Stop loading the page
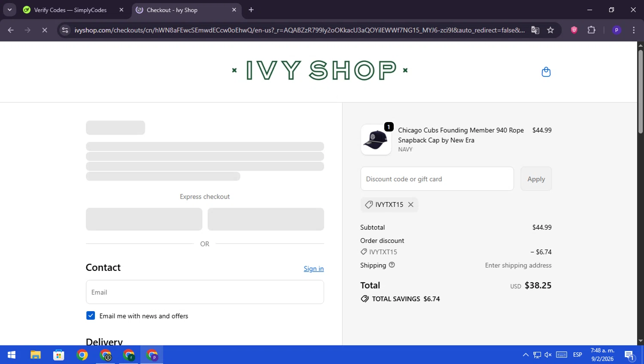The width and height of the screenshot is (644, 364). [x=44, y=30]
